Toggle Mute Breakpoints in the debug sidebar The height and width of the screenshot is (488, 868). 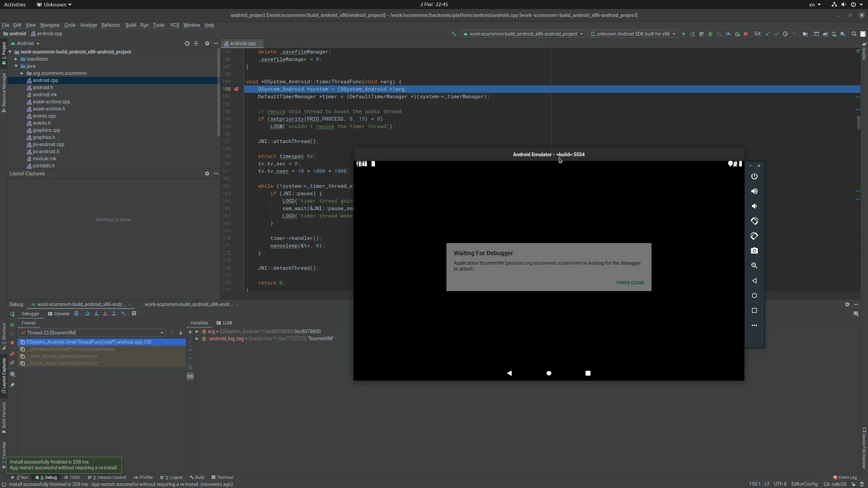[x=12, y=363]
